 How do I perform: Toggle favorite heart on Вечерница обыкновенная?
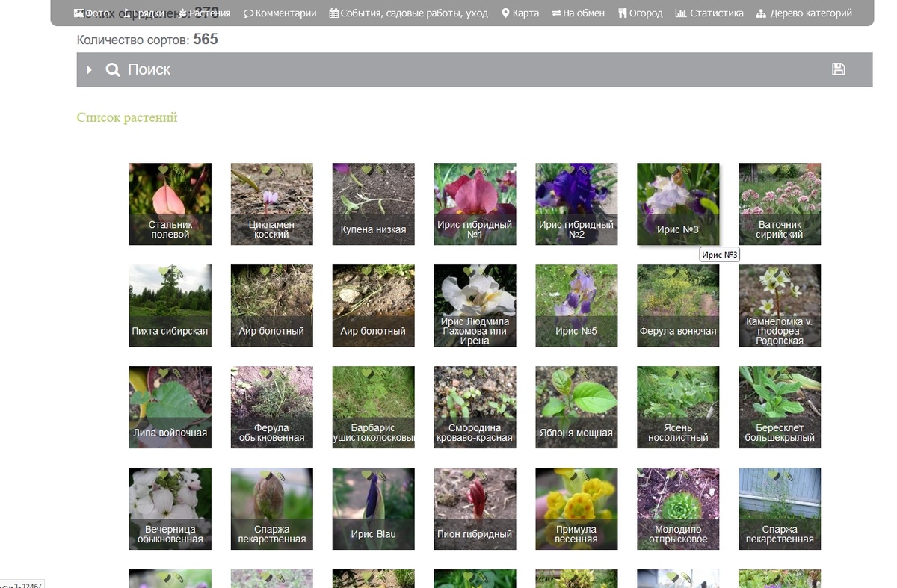point(163,474)
